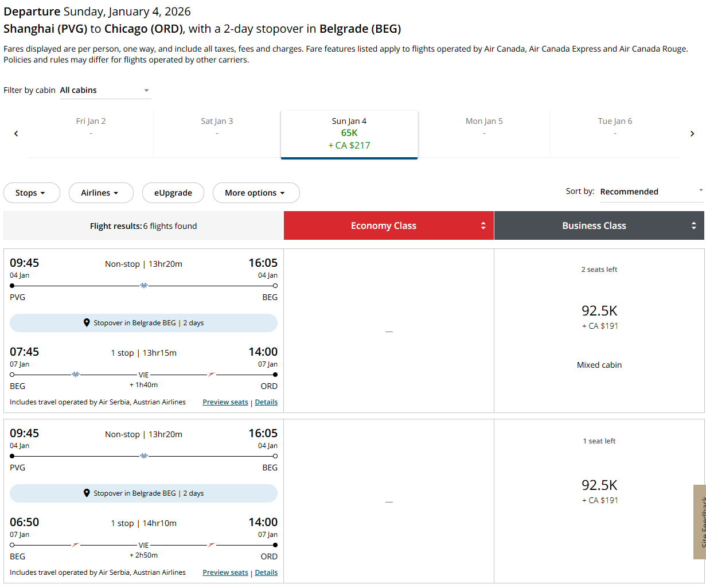Click the next dates right arrow
706x588 pixels.
point(692,134)
